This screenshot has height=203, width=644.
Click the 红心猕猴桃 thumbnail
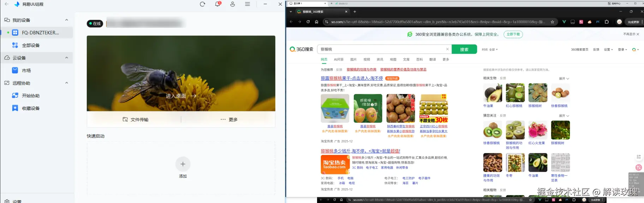click(x=515, y=93)
